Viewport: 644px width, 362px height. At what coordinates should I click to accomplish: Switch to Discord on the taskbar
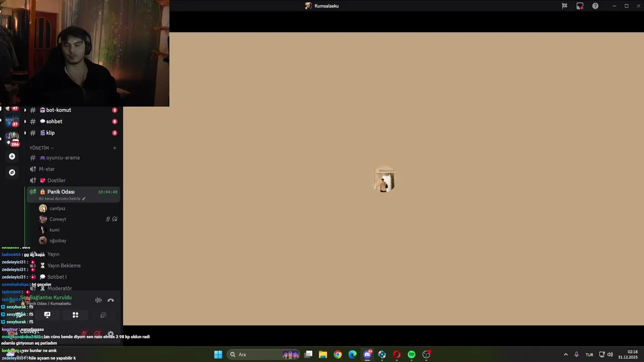click(x=367, y=354)
